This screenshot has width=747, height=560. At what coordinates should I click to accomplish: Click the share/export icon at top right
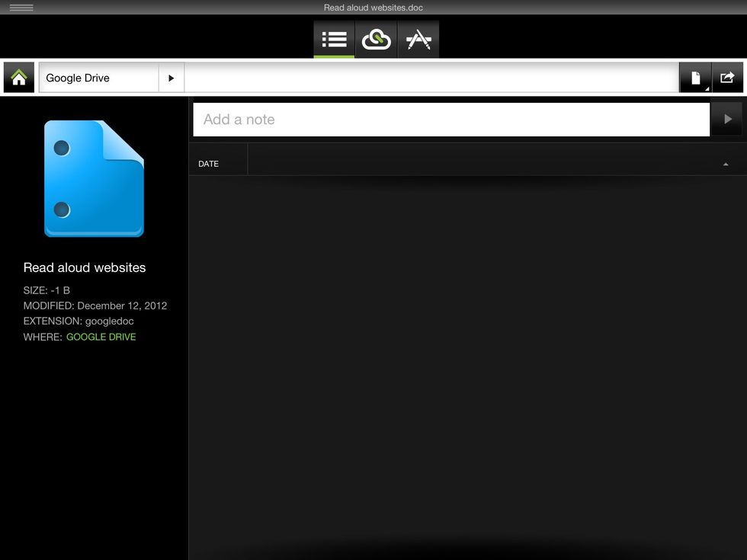(726, 77)
